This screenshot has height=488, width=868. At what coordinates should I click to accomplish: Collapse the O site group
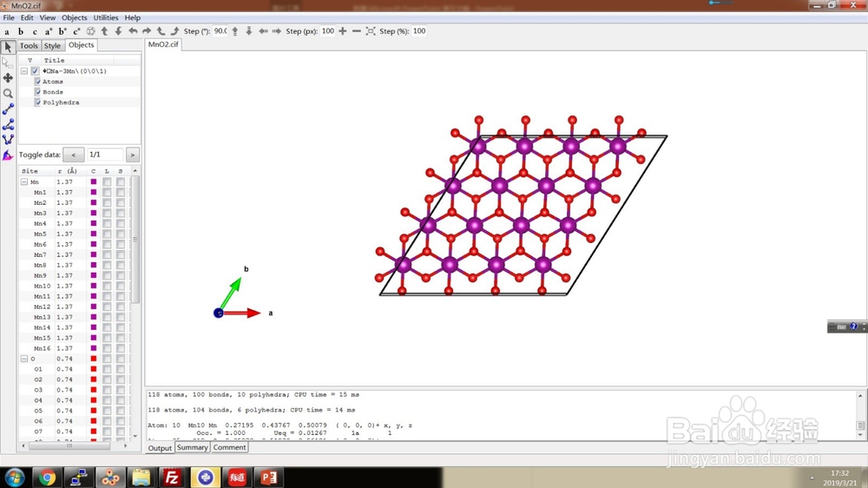(x=24, y=359)
